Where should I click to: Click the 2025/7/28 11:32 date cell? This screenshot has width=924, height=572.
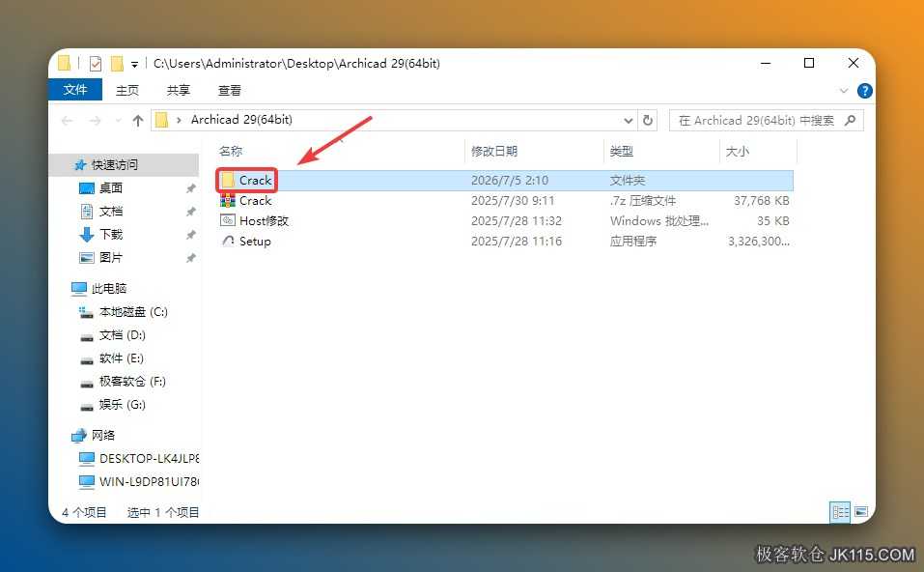(x=517, y=220)
